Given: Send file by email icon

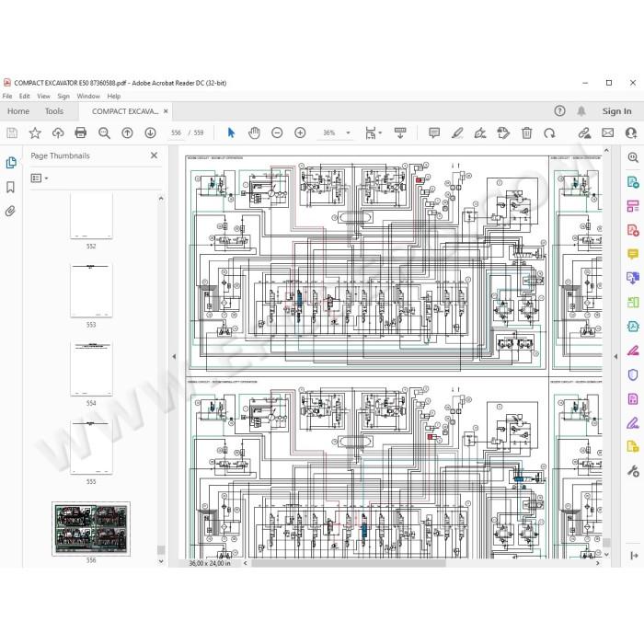Looking at the screenshot, I should click(x=608, y=132).
